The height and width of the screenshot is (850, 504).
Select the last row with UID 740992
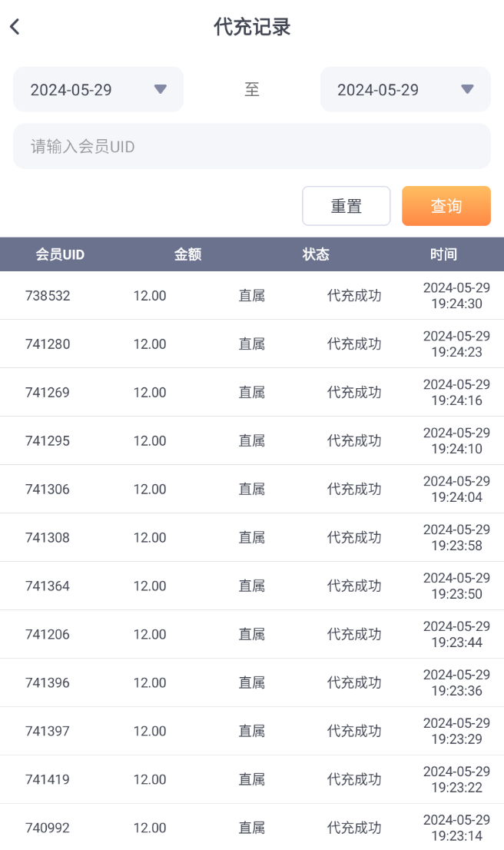click(48, 828)
